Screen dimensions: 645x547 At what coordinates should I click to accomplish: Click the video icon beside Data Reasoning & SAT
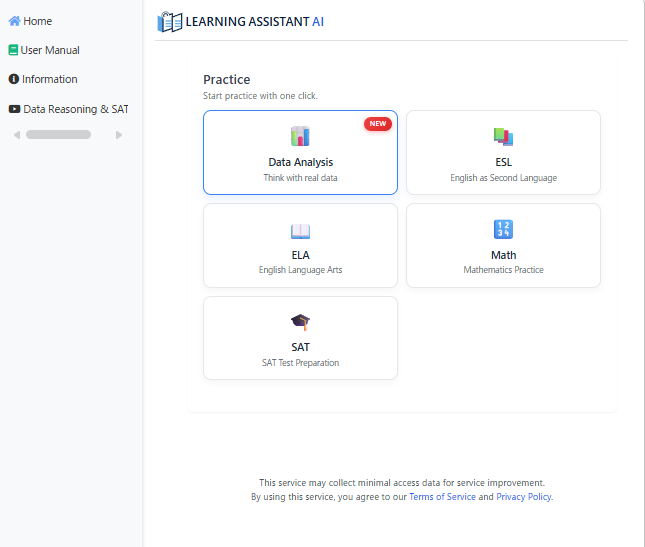click(14, 109)
